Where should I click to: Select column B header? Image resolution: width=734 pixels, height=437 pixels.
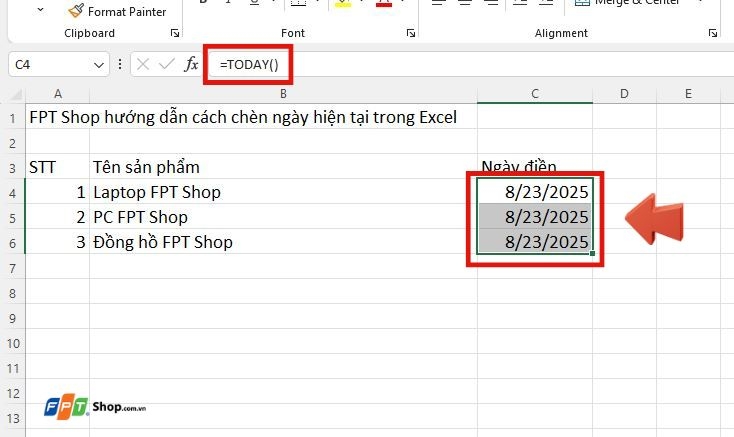coord(283,94)
